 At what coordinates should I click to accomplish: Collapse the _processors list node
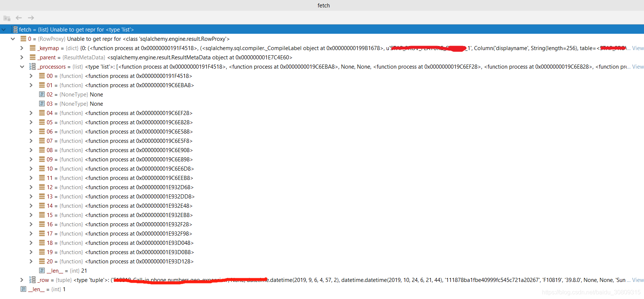[22, 67]
